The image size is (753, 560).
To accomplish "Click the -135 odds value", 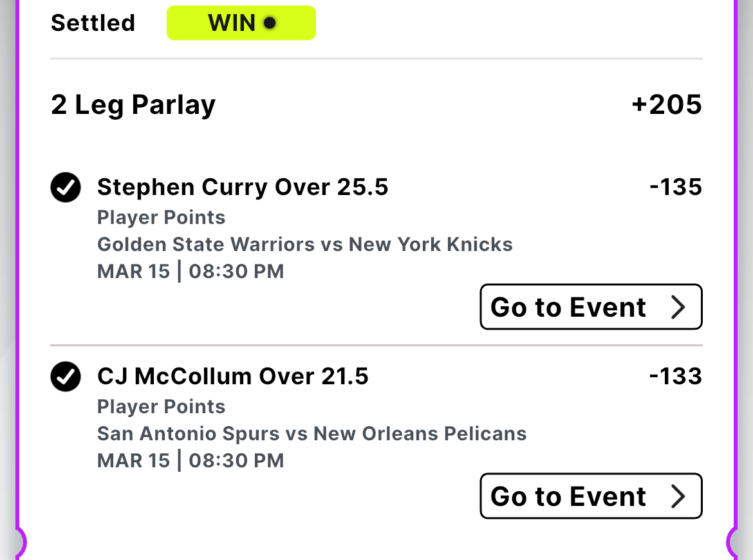I will 676,187.
